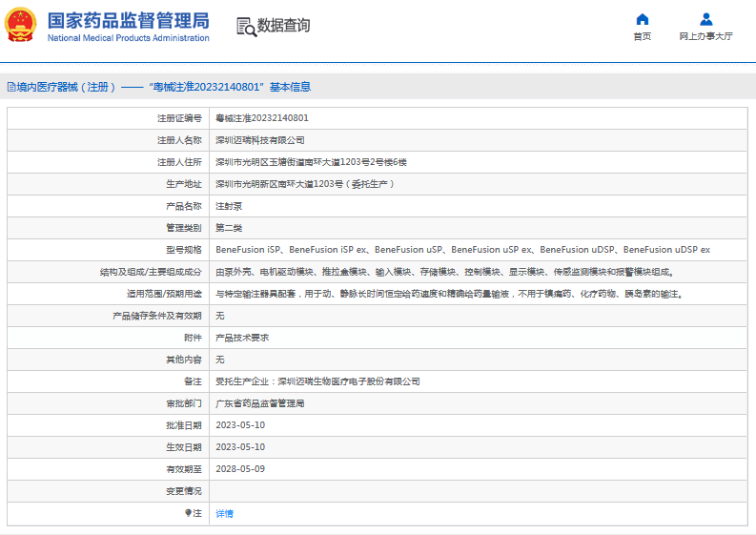Click the expiry date 2028-05-09
The height and width of the screenshot is (535, 756).
240,469
